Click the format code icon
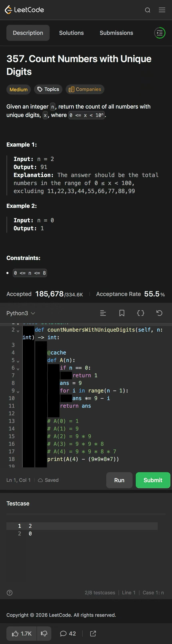The image size is (172, 644). (103, 313)
